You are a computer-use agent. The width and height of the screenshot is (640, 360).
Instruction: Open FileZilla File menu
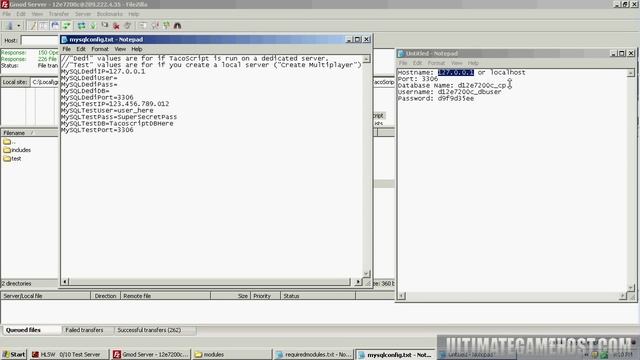tap(7, 14)
